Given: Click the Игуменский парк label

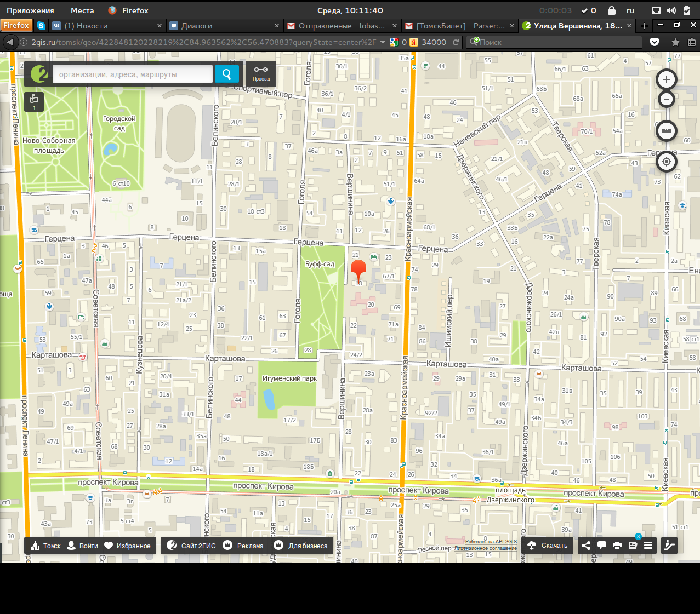Looking at the screenshot, I should pos(289,378).
